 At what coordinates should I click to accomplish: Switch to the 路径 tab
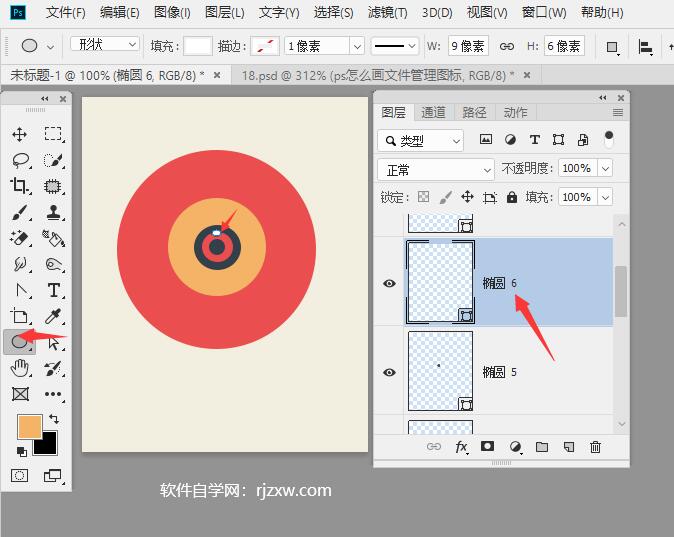pyautogui.click(x=474, y=112)
